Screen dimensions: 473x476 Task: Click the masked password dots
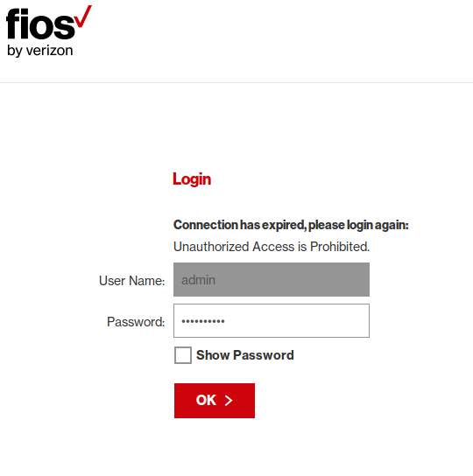click(203, 321)
